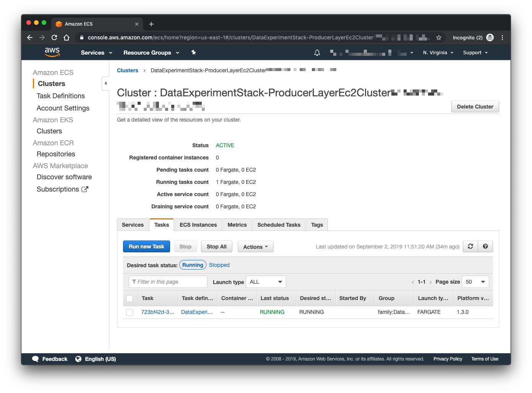Screen dimensions: 532x393
Task: Open the Page size 50 dropdown
Action: (x=475, y=282)
